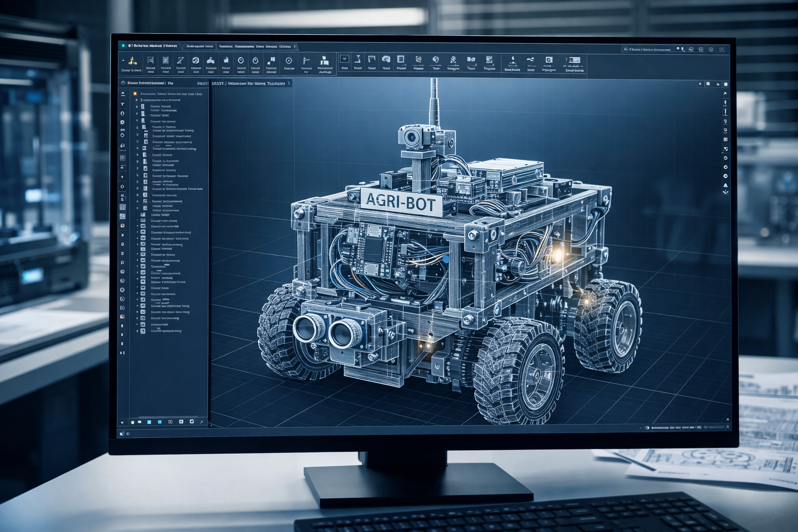Click the cyan square in the bottom-left panel bar
The image size is (798, 532).
tap(149, 422)
